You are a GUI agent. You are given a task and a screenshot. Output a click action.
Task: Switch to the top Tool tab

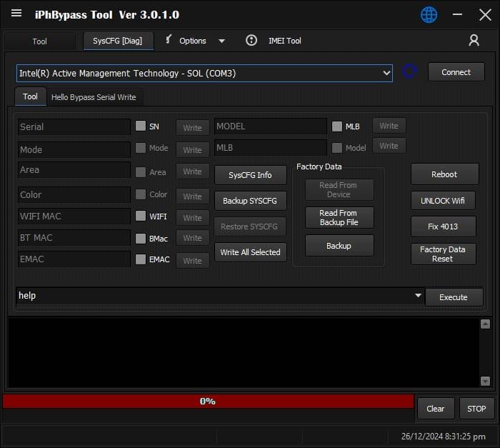coord(39,41)
